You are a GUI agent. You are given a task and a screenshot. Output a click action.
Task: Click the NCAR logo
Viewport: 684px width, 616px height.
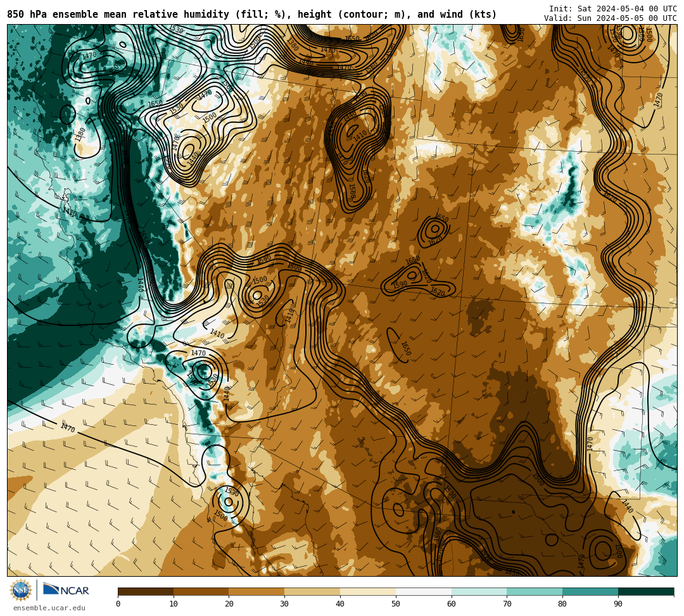click(x=66, y=590)
